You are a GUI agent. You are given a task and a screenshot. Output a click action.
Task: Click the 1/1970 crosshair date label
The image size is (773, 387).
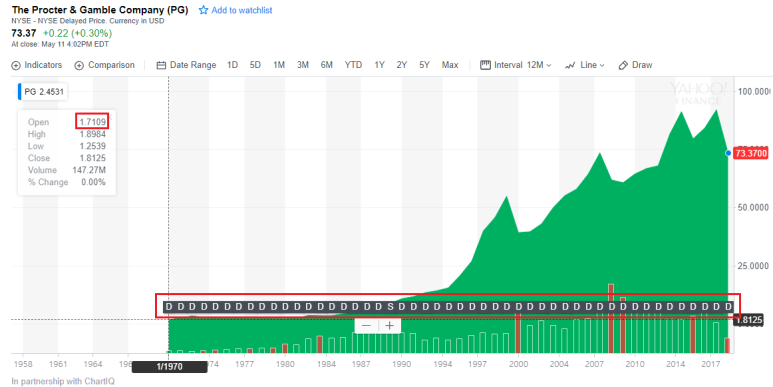pos(169,367)
